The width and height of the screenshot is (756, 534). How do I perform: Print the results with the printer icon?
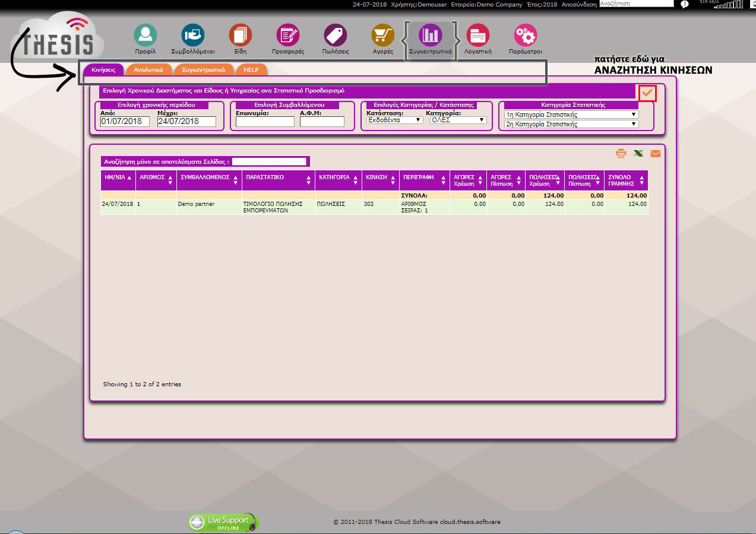pyautogui.click(x=621, y=154)
